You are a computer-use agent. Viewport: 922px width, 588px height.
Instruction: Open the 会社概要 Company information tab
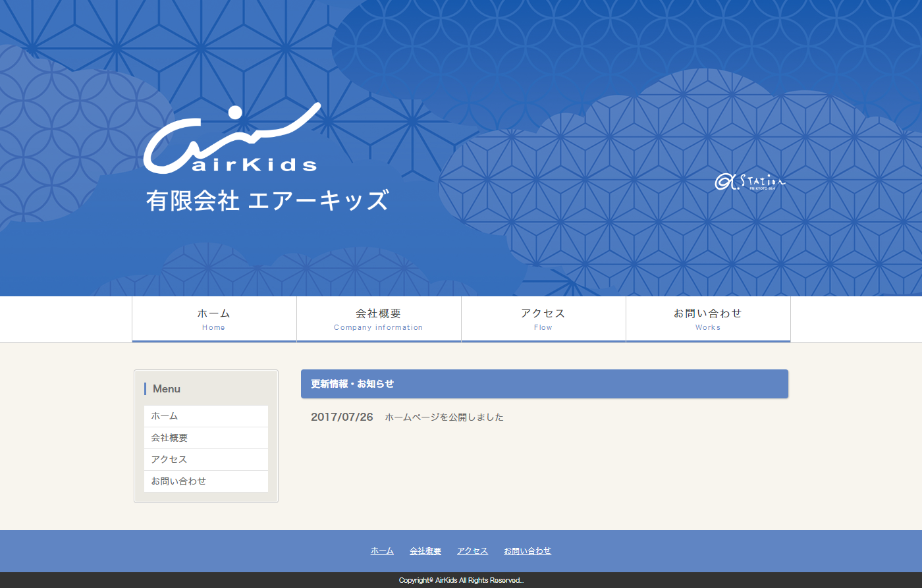(379, 319)
